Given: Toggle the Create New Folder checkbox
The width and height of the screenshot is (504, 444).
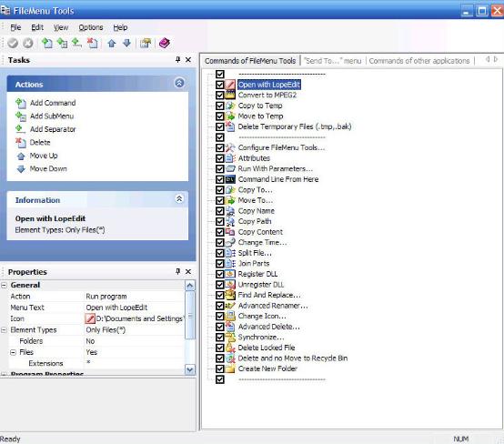Looking at the screenshot, I should tap(220, 368).
